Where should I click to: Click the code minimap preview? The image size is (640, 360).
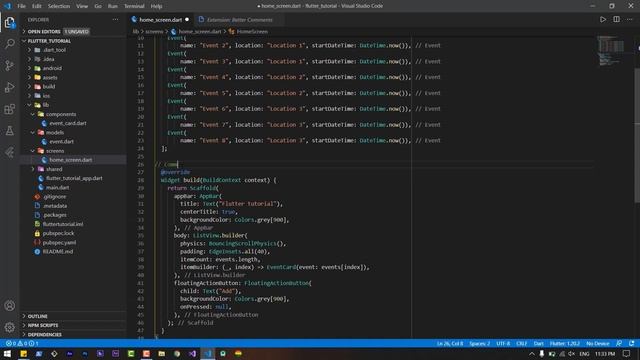click(611, 50)
